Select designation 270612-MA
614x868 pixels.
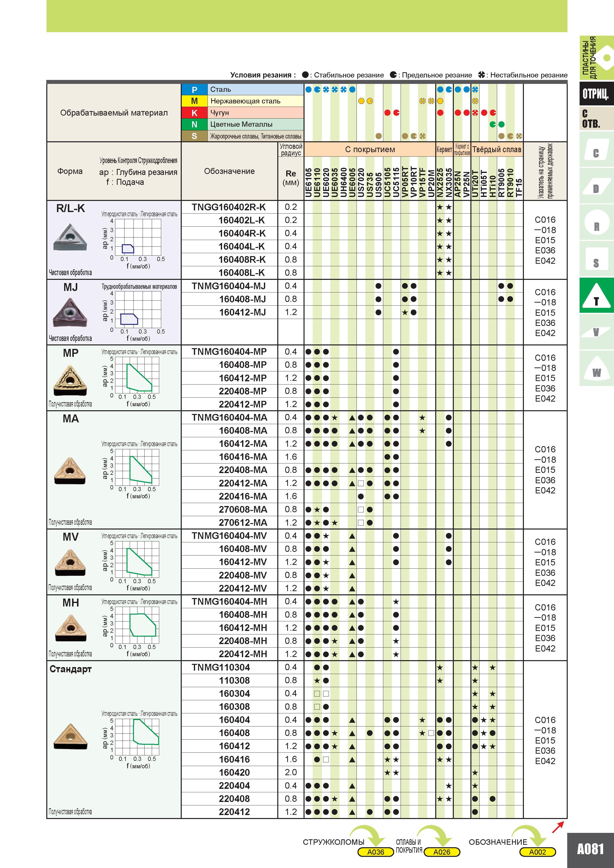[x=243, y=523]
